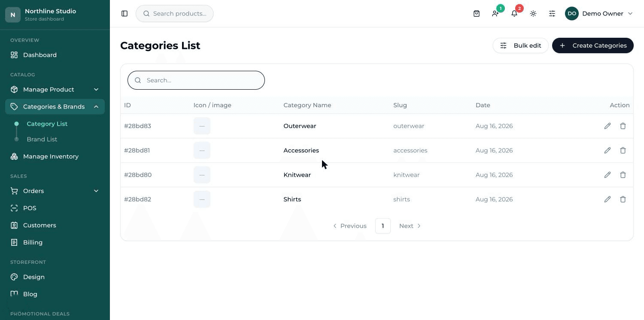
Task: Edit the Outerwear category
Action: 608,126
